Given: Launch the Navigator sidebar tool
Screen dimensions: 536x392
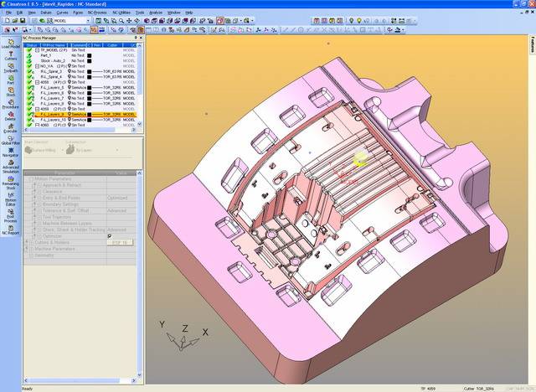Looking at the screenshot, I should pyautogui.click(x=11, y=152).
